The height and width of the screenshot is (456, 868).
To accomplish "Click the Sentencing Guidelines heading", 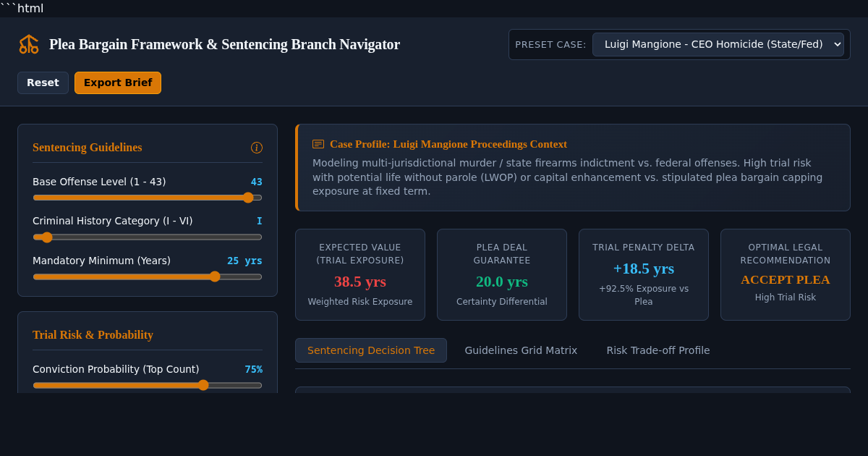I will [x=88, y=148].
